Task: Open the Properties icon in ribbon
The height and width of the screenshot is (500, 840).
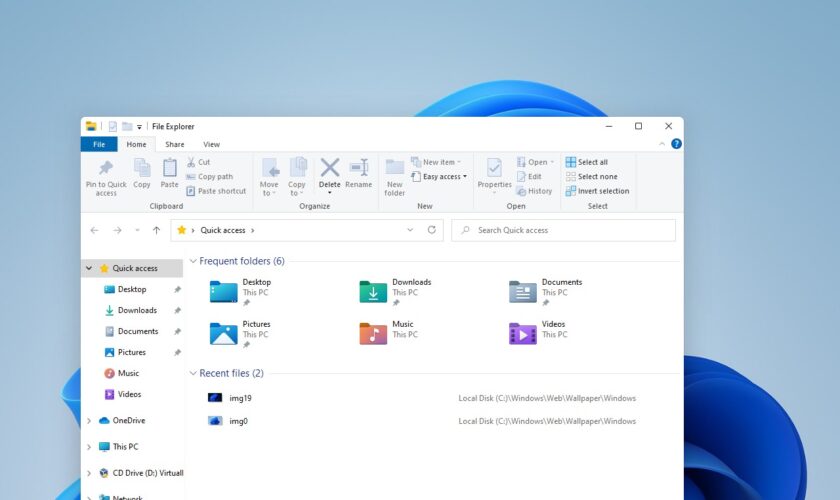Action: pyautogui.click(x=494, y=168)
